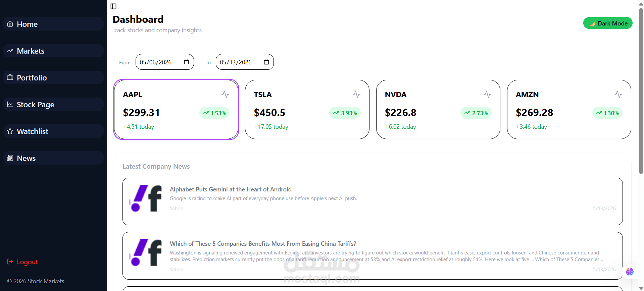Toggle the Dark Mode button

[608, 23]
